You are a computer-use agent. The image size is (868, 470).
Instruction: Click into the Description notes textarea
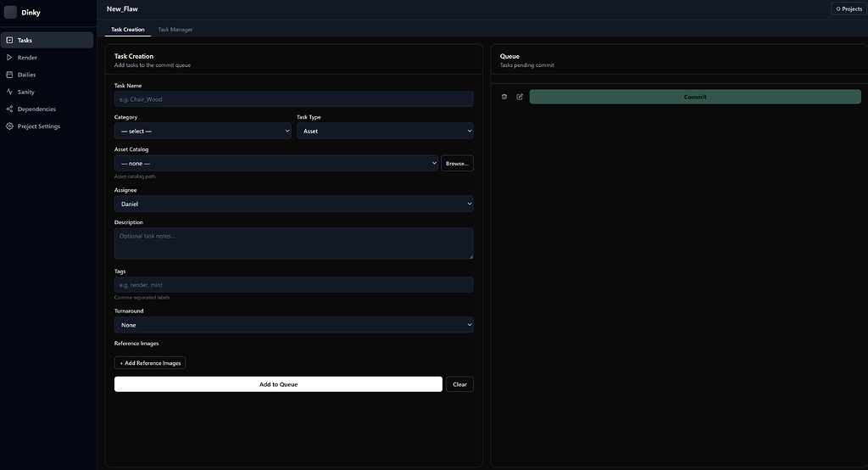tap(294, 243)
